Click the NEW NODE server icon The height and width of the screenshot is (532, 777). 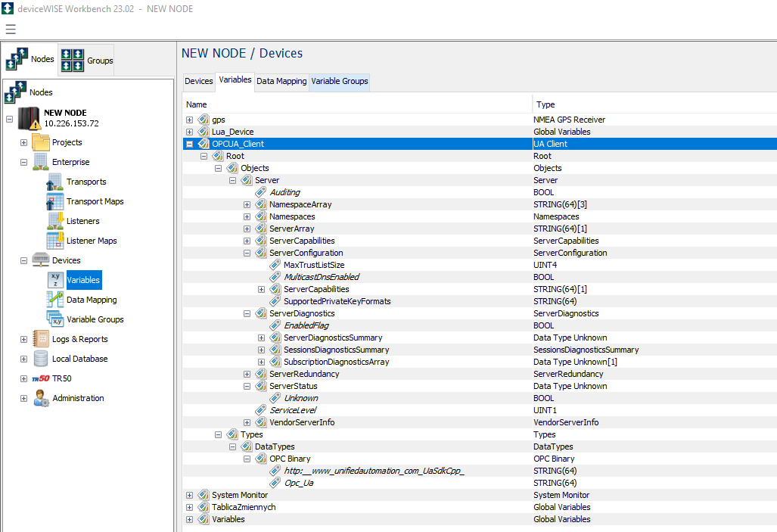[x=29, y=118]
